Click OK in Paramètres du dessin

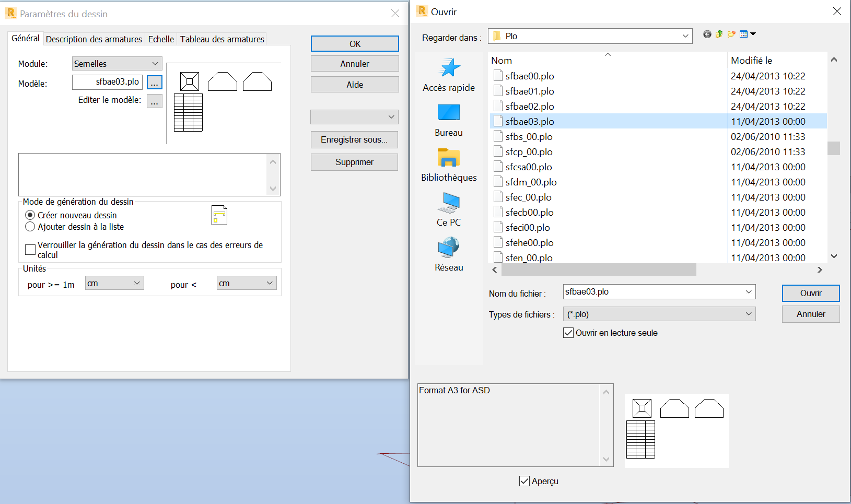[355, 44]
